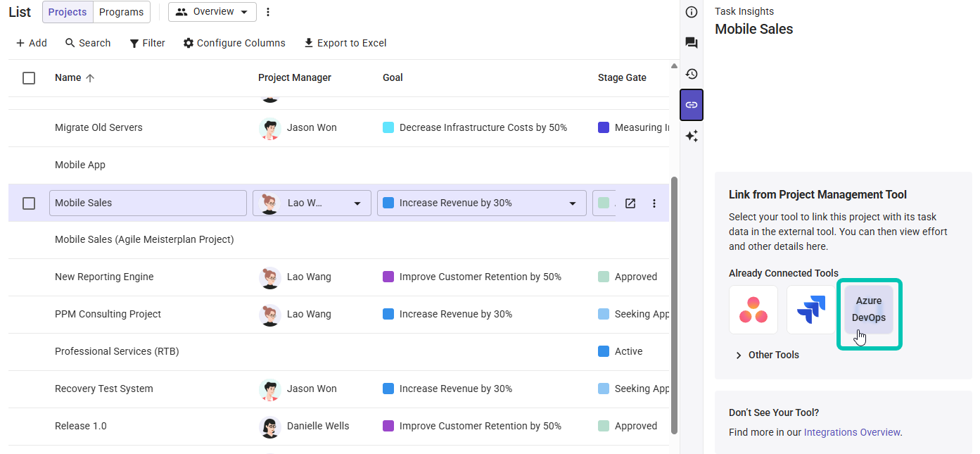Click the Jira tool logo
Viewport: 980px width, 454px height.
pos(811,310)
